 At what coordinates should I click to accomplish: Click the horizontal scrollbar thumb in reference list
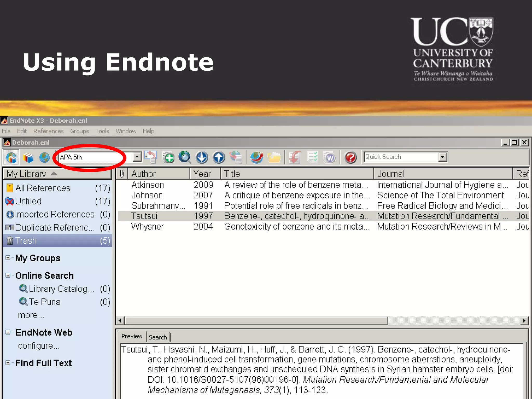pyautogui.click(x=256, y=321)
